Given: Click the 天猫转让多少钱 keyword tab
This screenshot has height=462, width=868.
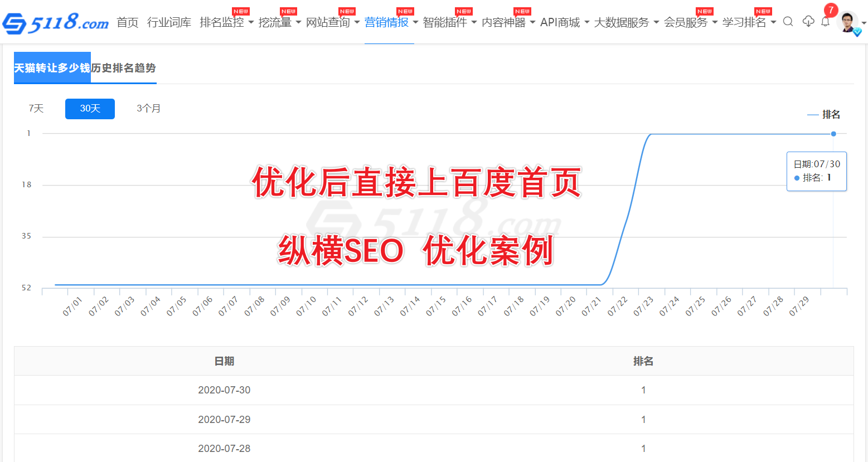Looking at the screenshot, I should pyautogui.click(x=52, y=68).
